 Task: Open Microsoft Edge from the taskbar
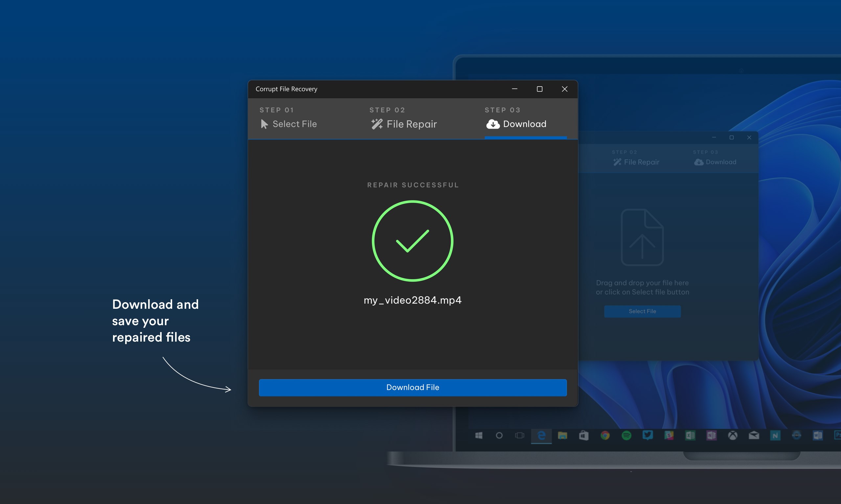click(541, 435)
